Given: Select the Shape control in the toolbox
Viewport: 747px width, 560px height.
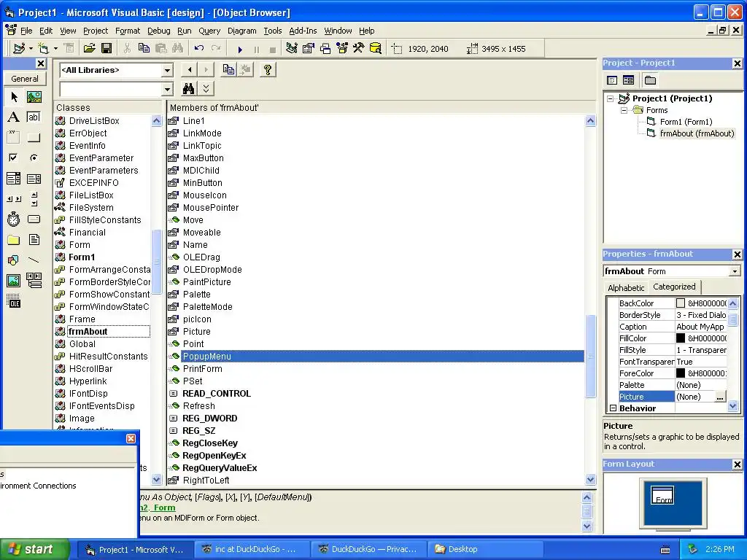Looking at the screenshot, I should pos(14,260).
